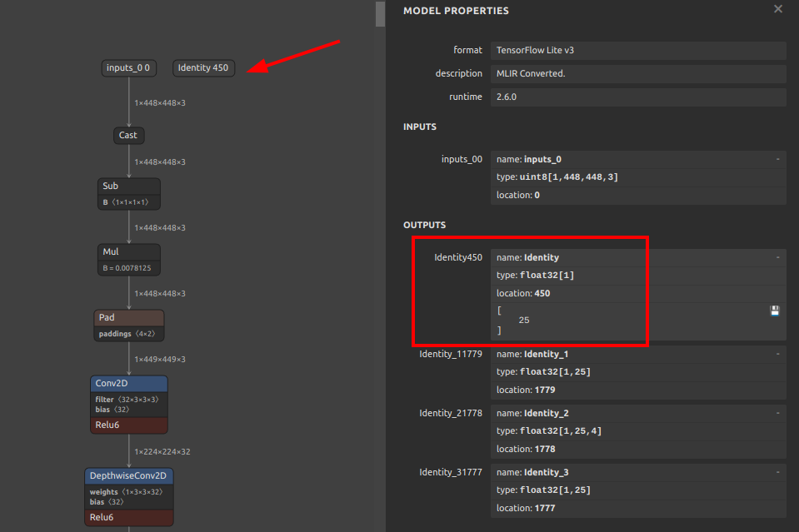Open properties of the Sub node
The image size is (799, 532).
128,186
